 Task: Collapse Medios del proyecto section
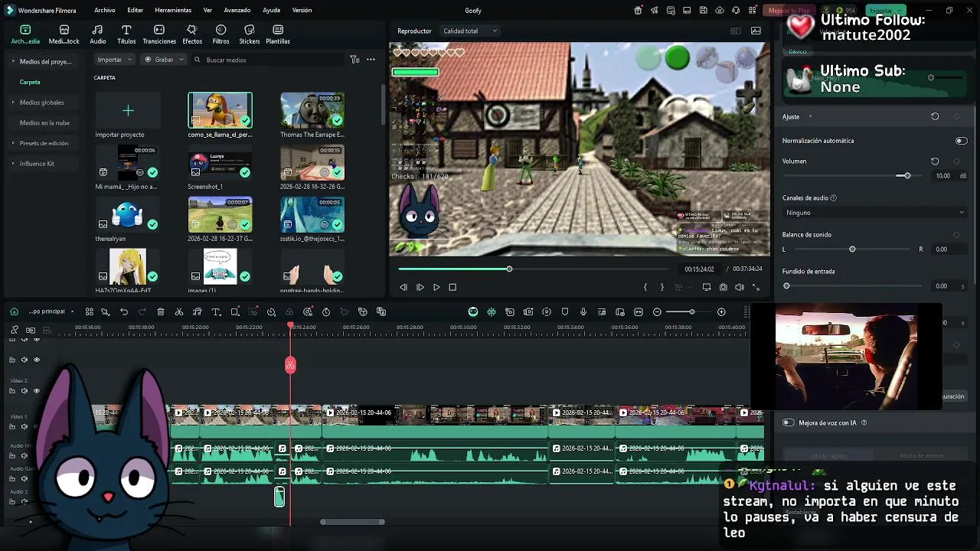13,61
